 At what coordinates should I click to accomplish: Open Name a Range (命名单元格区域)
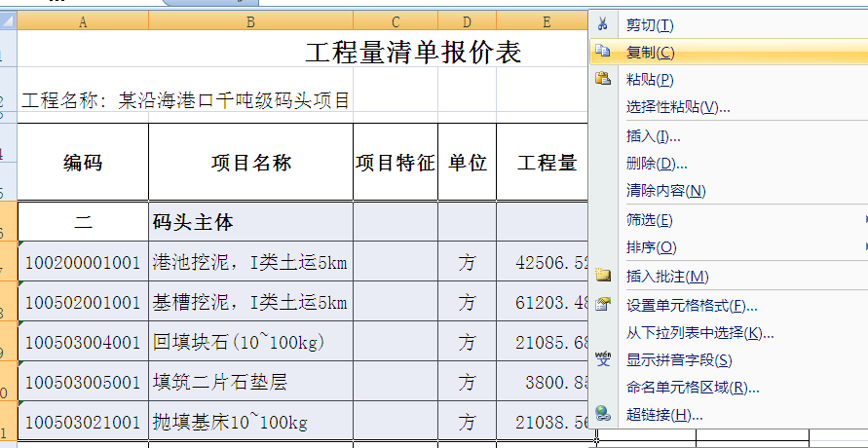tap(692, 388)
